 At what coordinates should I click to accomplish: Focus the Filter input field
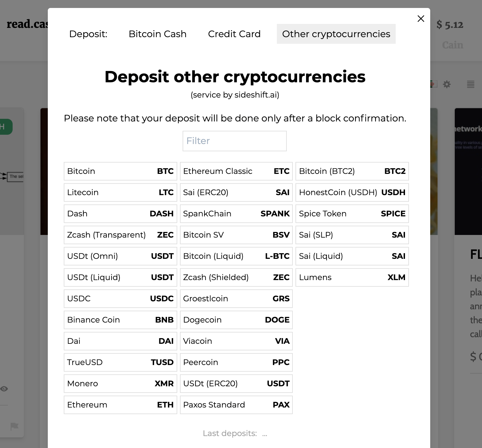point(235,141)
